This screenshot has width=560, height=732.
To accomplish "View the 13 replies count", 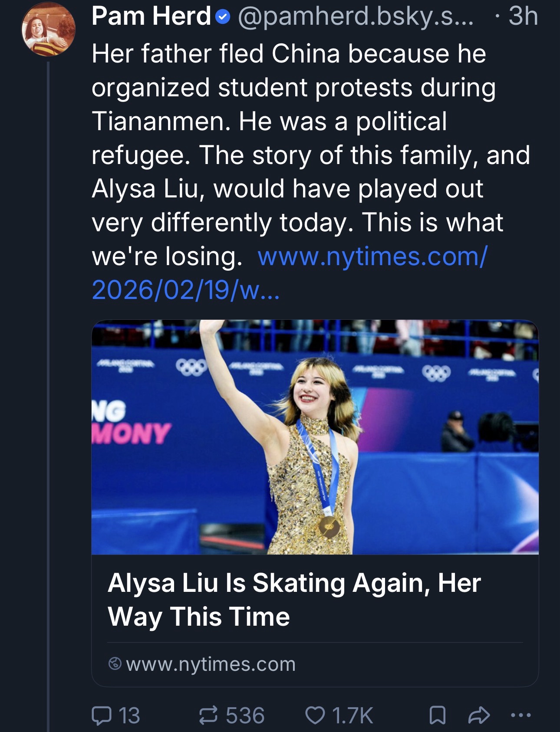I will coord(129,715).
